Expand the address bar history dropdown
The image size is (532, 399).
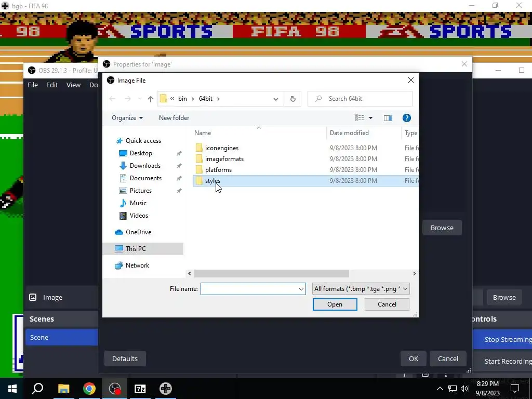(275, 99)
